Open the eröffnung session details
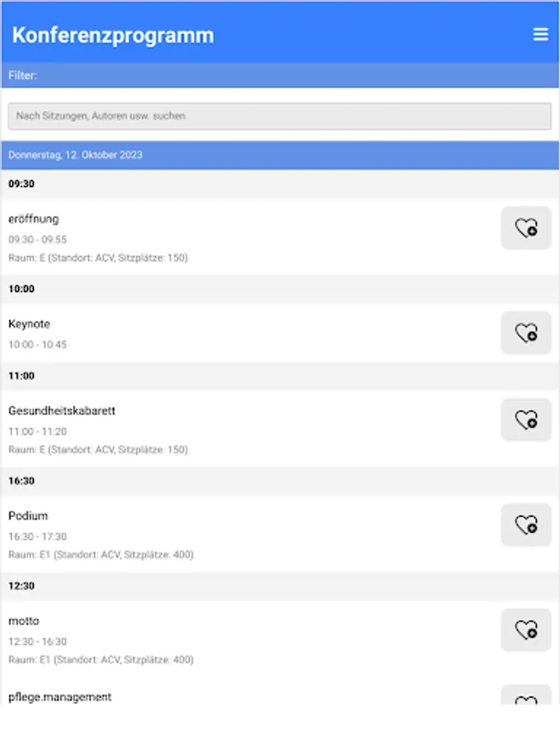 [34, 219]
